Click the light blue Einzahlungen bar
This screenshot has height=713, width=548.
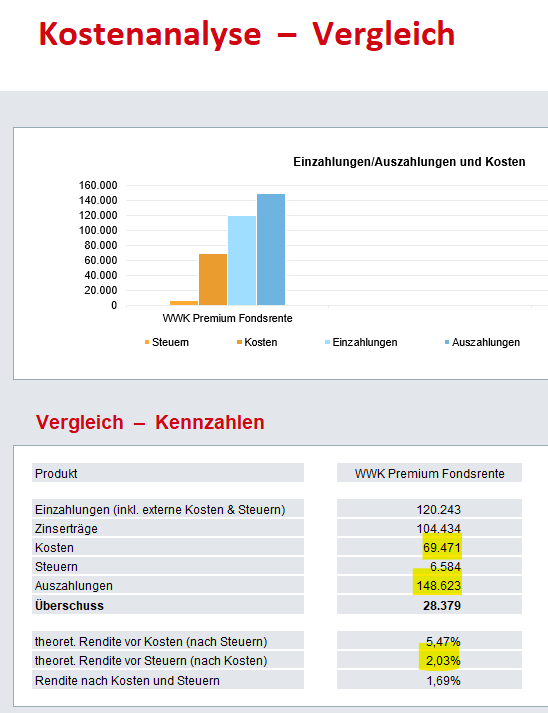242,261
